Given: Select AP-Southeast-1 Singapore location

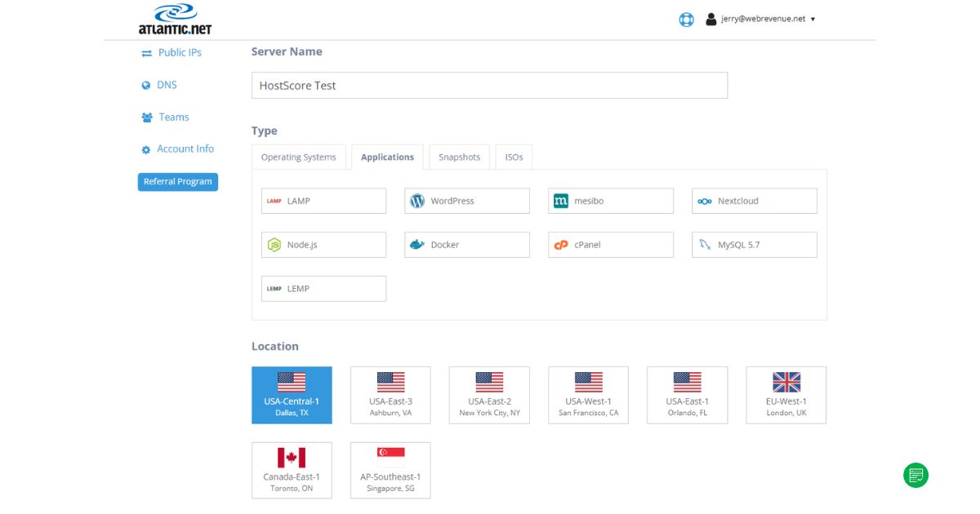Looking at the screenshot, I should point(390,471).
